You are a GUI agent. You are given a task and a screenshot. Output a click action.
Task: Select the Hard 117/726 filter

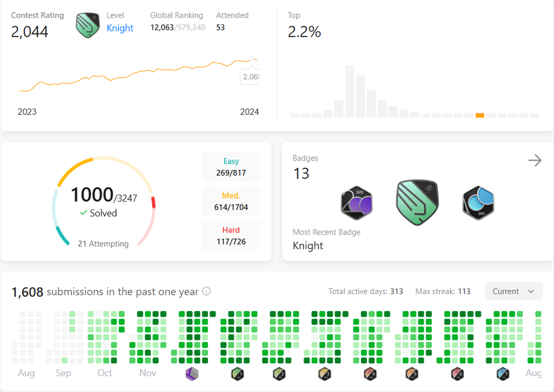[231, 236]
